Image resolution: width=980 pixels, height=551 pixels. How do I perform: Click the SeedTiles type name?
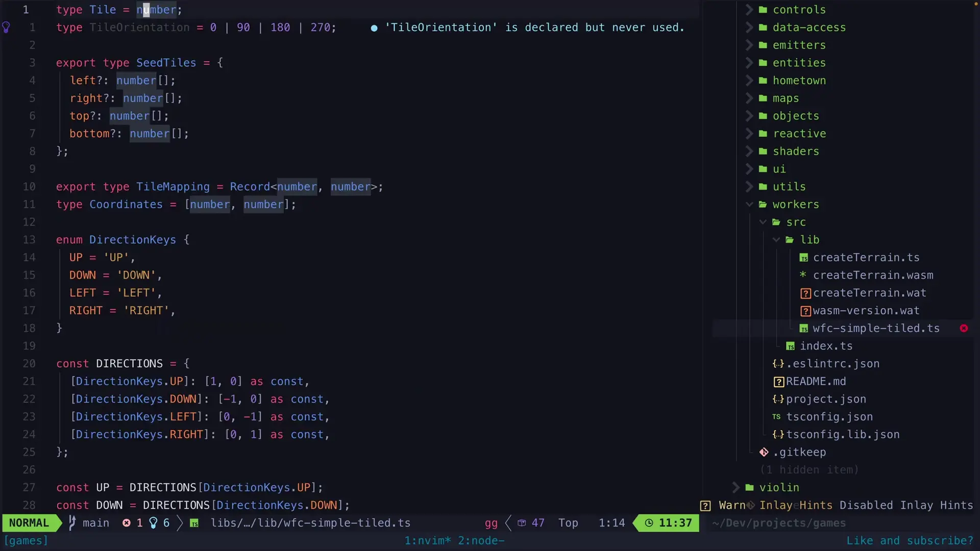click(166, 63)
